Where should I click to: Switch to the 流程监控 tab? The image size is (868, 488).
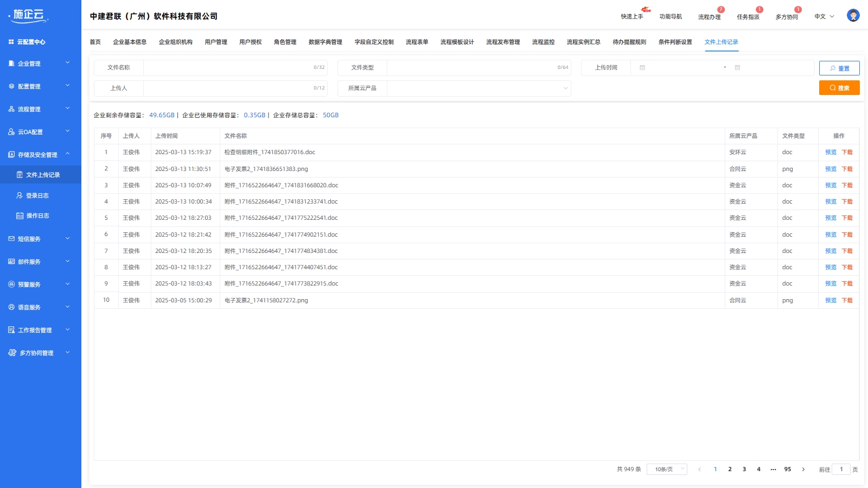point(543,42)
